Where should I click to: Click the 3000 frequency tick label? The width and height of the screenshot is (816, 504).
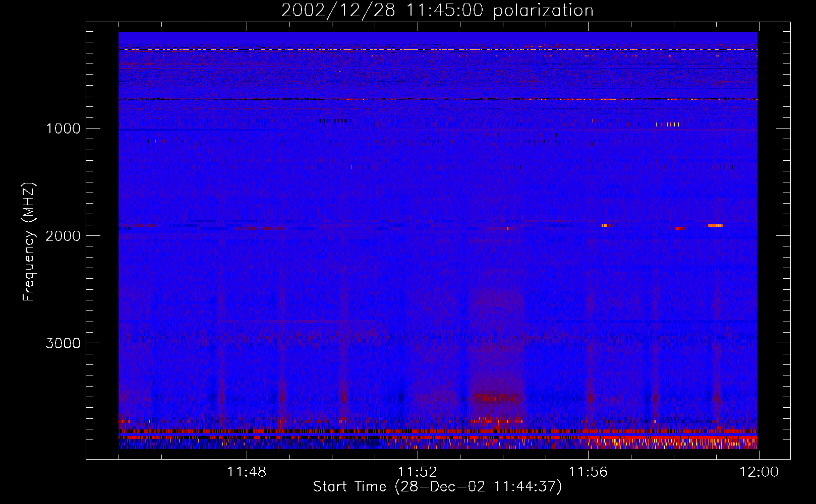pyautogui.click(x=63, y=343)
